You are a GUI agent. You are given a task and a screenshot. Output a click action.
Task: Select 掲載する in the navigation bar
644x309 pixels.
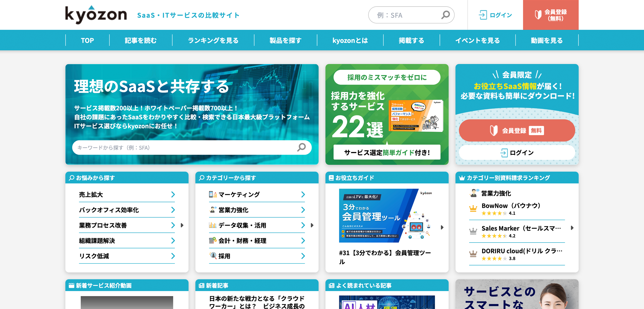[411, 40]
